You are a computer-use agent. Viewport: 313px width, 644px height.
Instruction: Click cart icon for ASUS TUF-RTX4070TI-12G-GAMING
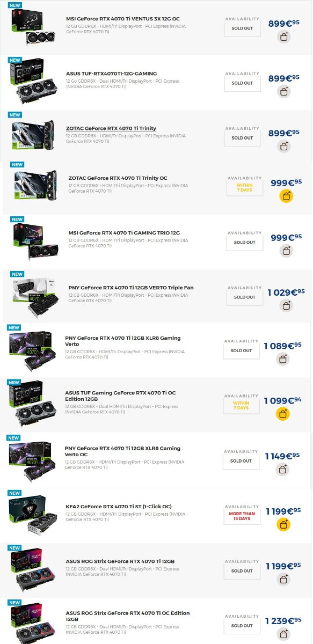pos(284,92)
